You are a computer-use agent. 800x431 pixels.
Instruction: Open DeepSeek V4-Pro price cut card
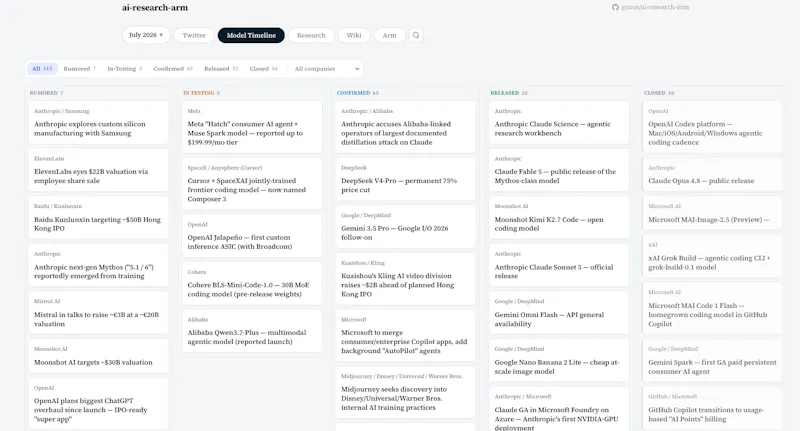406,179
